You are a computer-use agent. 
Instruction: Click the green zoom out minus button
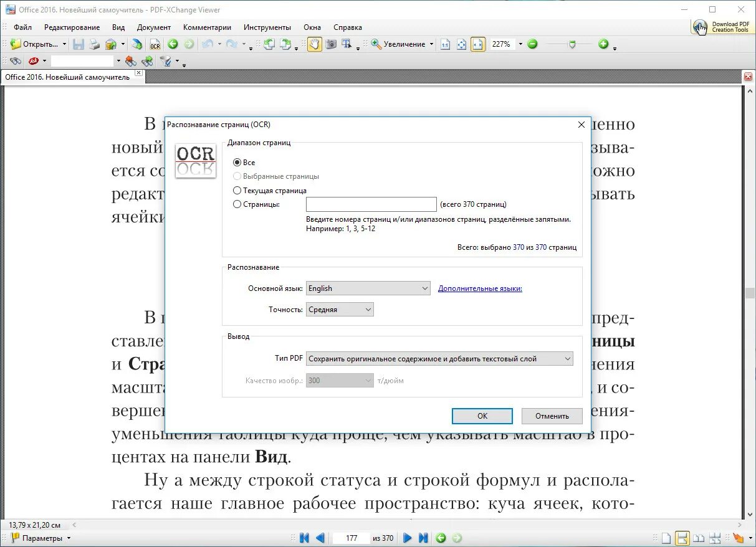[x=532, y=44]
